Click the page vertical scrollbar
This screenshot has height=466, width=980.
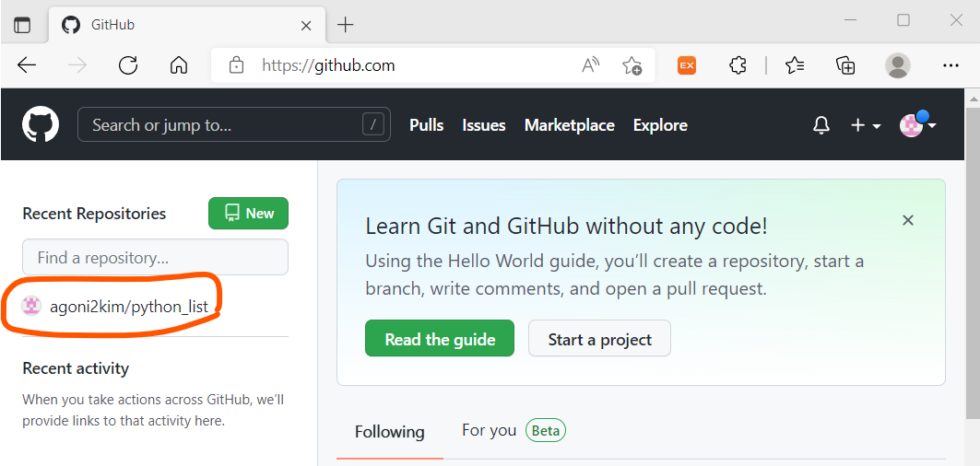click(974, 262)
